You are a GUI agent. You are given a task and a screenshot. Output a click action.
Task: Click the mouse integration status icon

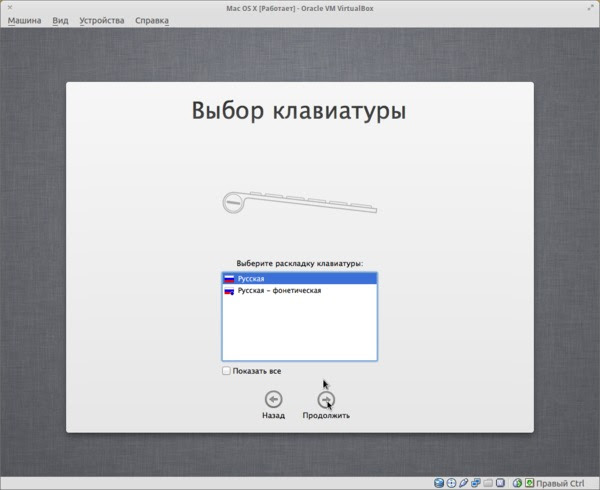pos(517,483)
